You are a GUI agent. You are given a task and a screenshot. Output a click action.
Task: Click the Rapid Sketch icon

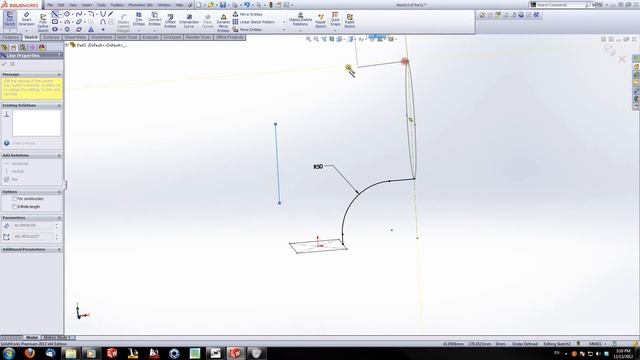tap(350, 20)
